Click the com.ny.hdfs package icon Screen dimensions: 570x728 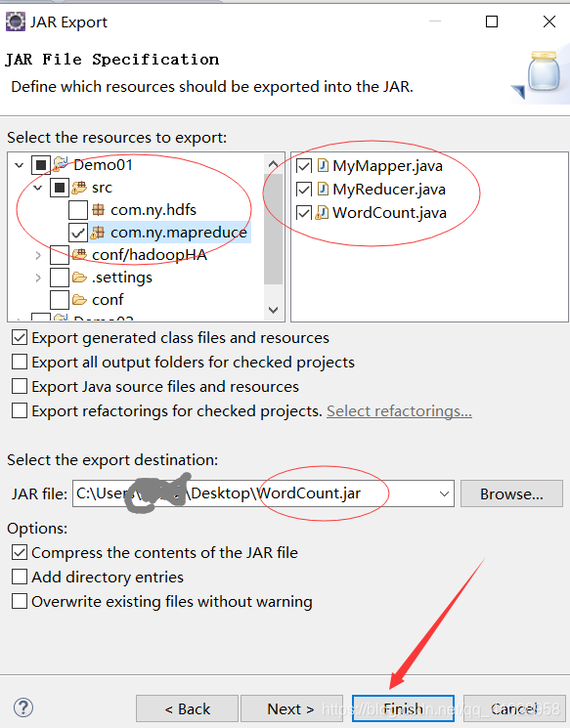98,210
